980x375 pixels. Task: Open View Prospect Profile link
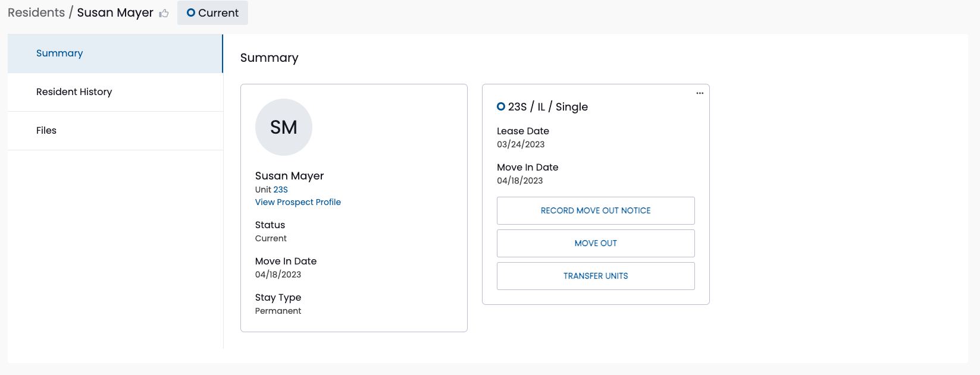point(298,202)
